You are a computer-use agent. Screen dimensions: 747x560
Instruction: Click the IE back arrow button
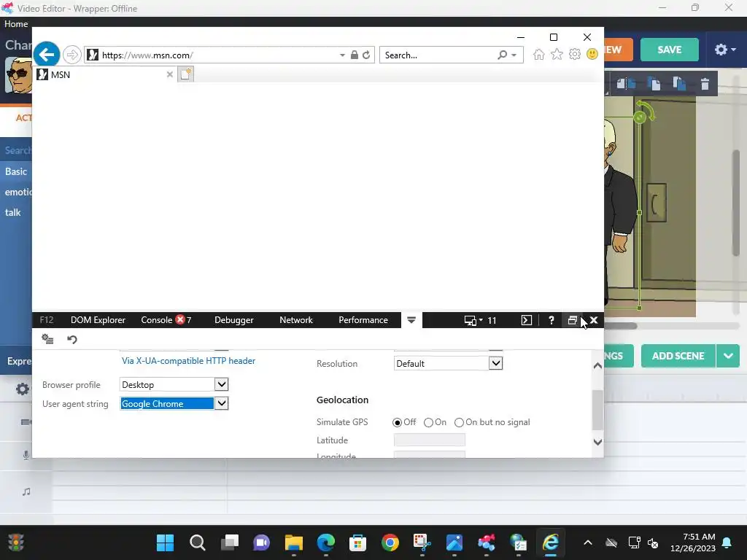click(x=46, y=54)
